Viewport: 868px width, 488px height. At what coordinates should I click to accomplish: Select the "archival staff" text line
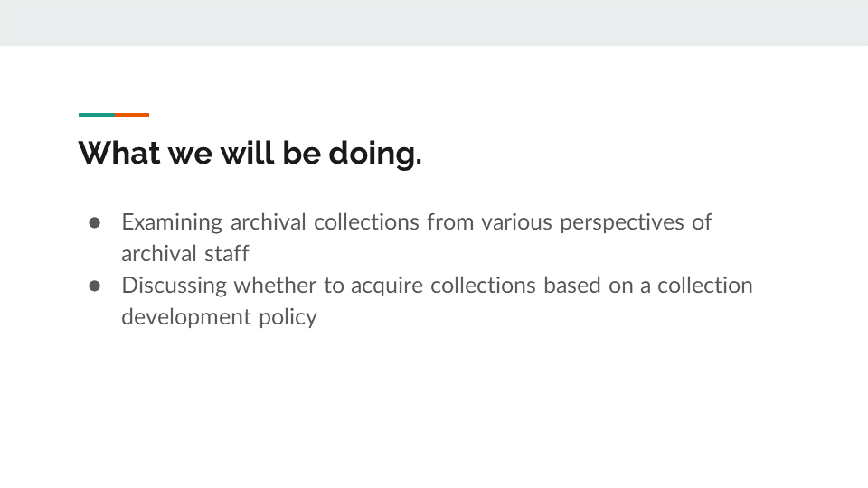click(184, 254)
